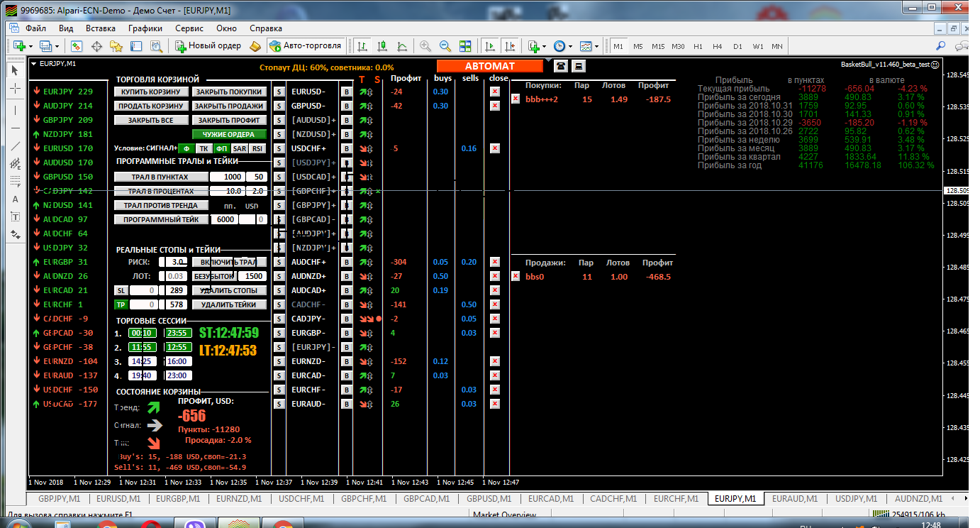The image size is (980, 528).
Task: Switch to the GBPJPY,M1 chart tab
Action: tap(60, 499)
